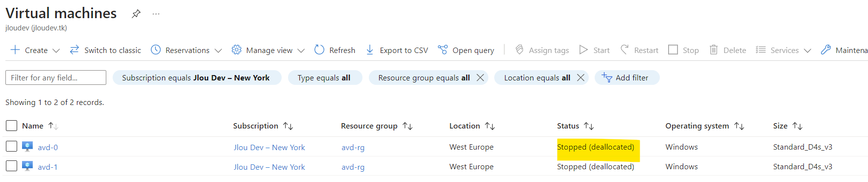Click the Stop square icon
Image resolution: width=868 pixels, height=182 pixels.
(x=673, y=50)
